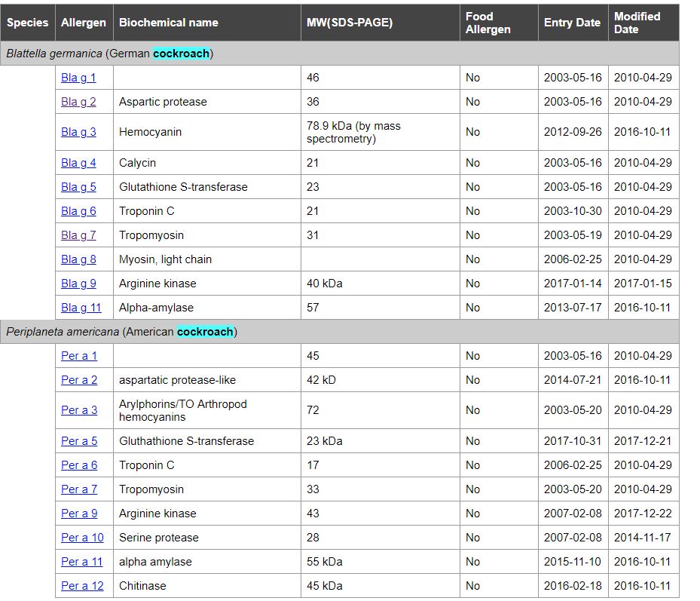This screenshot has width=700, height=601.
Task: Click the Blattella germanica species group row
Action: click(x=110, y=54)
